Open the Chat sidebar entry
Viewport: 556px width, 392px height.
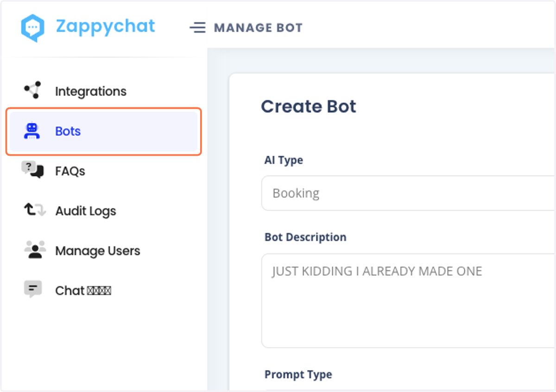(x=104, y=291)
